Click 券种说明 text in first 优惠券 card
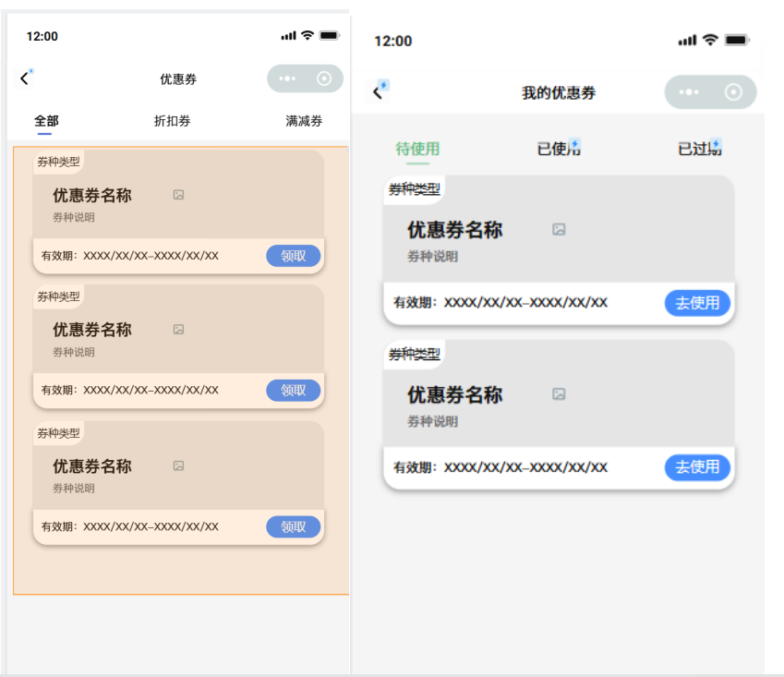The width and height of the screenshot is (784, 677). pos(74,217)
